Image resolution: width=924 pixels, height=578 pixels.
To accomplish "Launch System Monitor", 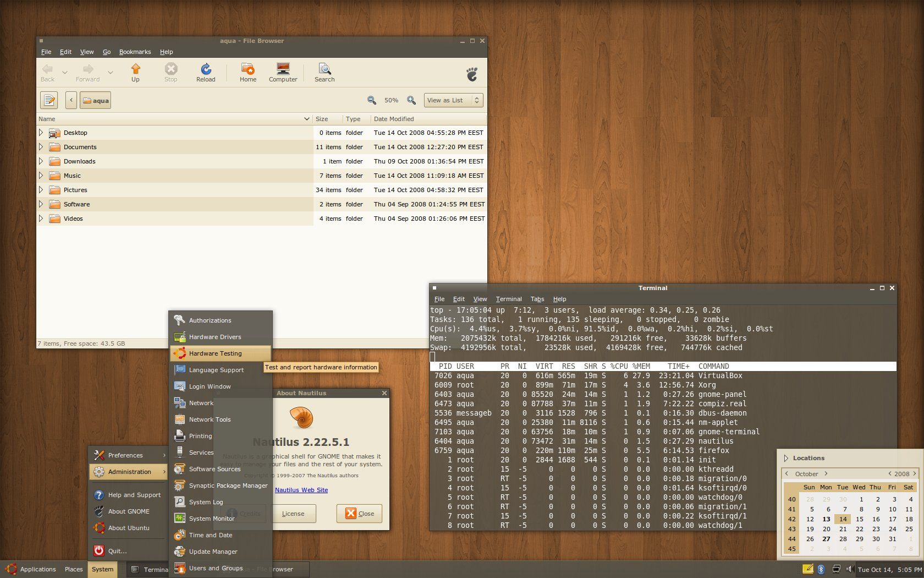I will tap(221, 519).
